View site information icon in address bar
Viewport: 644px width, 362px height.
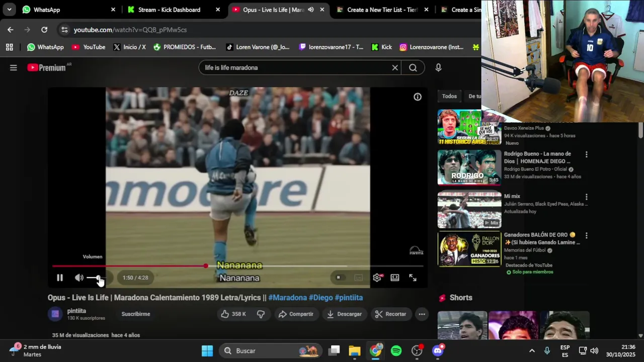tap(64, 30)
